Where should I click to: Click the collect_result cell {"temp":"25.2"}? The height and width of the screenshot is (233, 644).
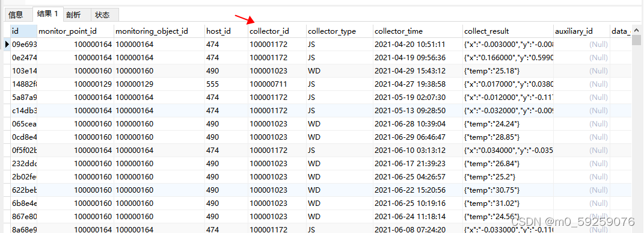(508, 177)
